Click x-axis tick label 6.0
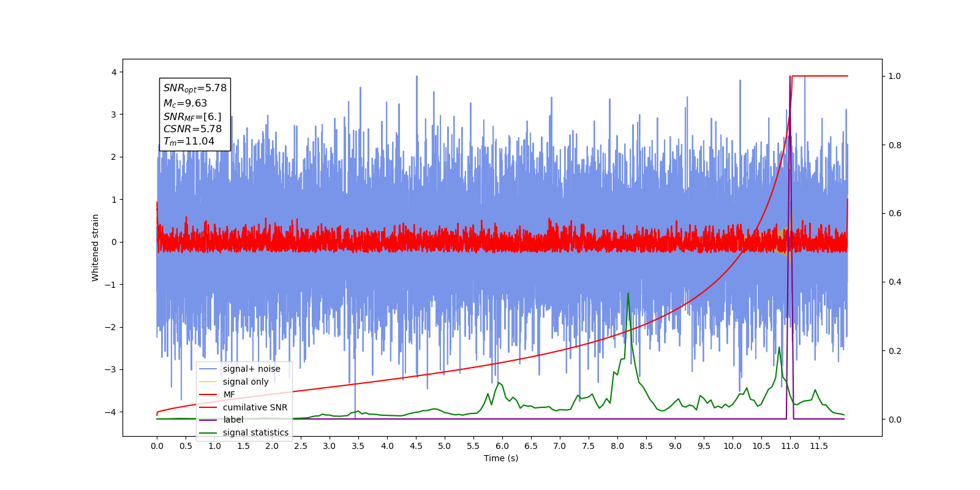 click(x=502, y=446)
